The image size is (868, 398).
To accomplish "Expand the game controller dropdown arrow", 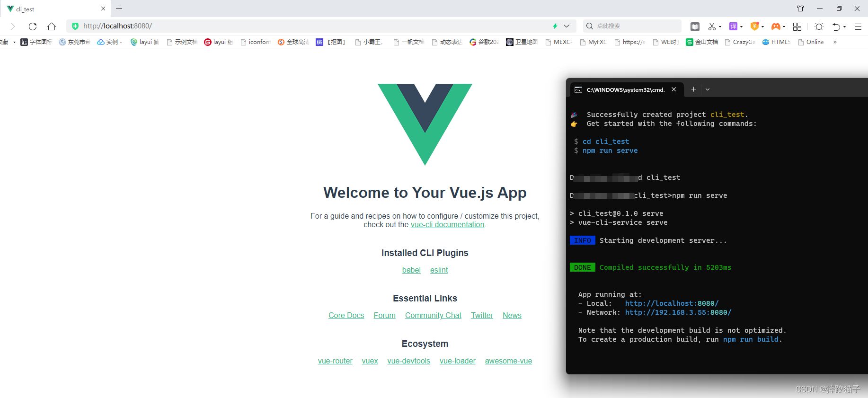I will pos(784,27).
